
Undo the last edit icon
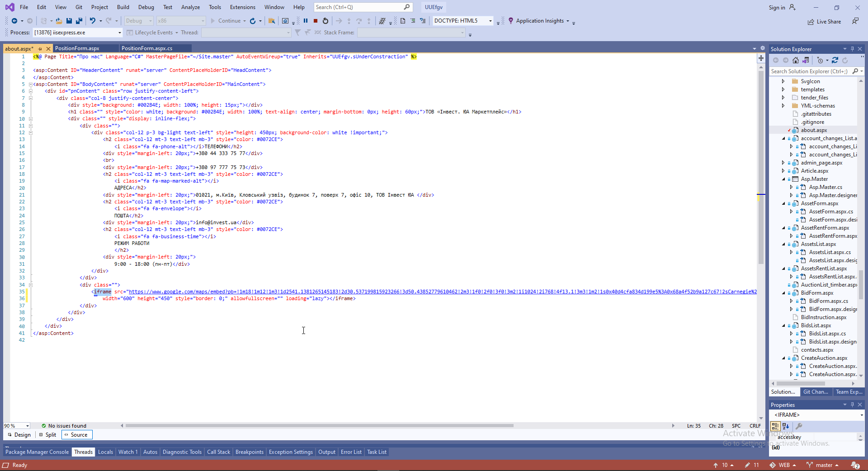pos(93,21)
